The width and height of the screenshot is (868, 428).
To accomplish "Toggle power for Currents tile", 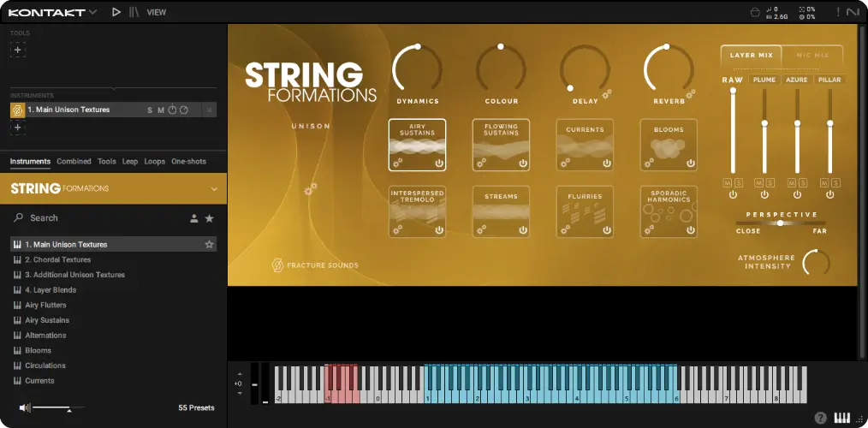I will point(607,163).
